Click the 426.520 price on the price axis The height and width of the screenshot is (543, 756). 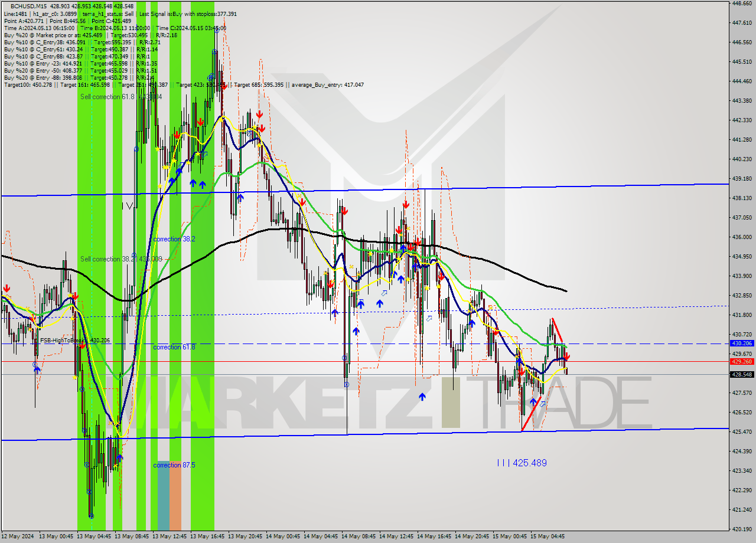point(741,412)
